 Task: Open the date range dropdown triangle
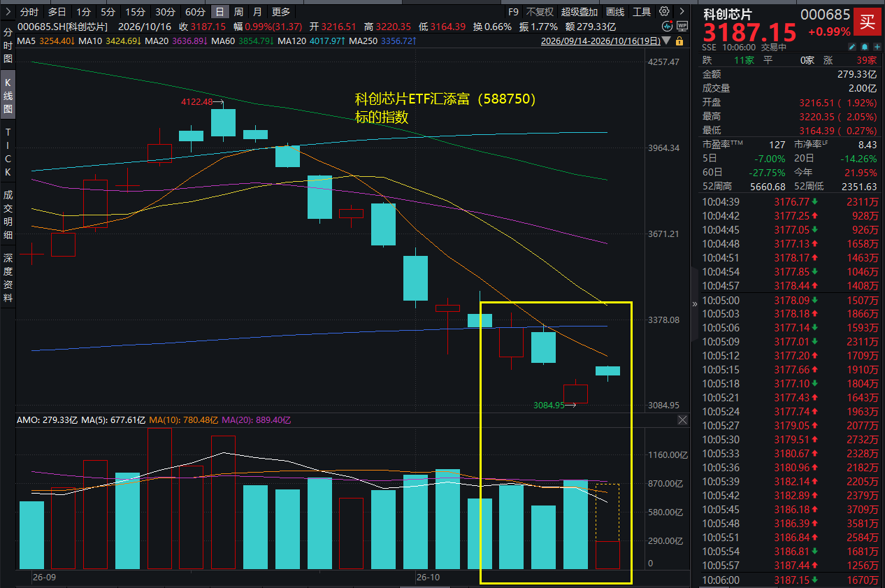(666, 41)
